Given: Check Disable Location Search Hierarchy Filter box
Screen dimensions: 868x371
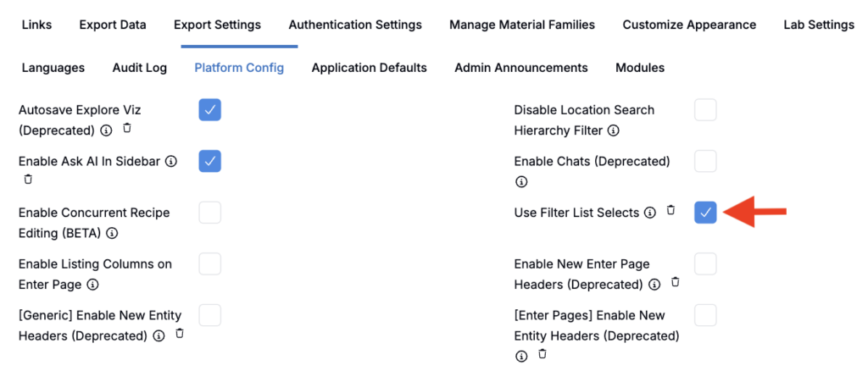Looking at the screenshot, I should [705, 110].
